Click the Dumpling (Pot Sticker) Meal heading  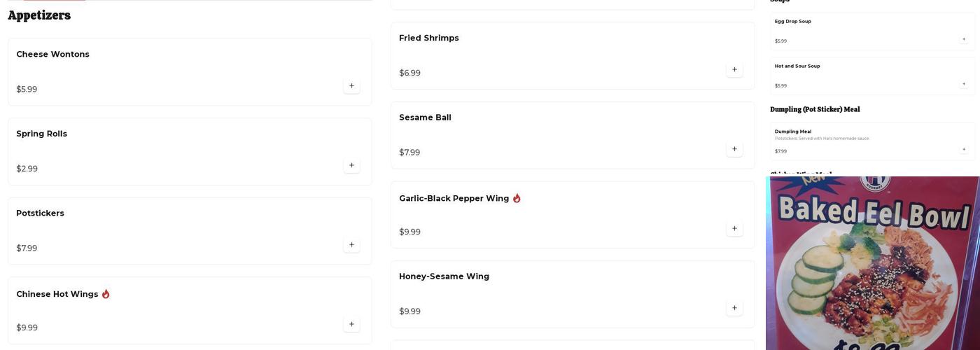pyautogui.click(x=815, y=109)
